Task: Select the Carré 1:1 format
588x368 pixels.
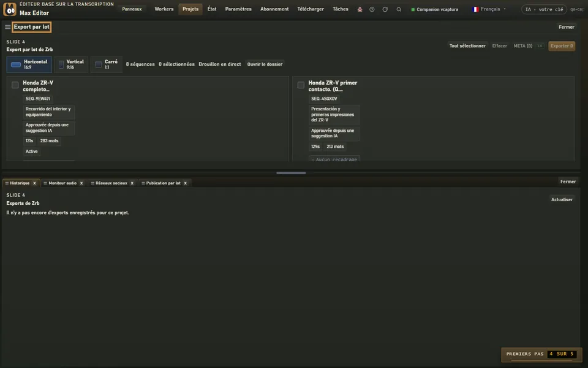Action: pyautogui.click(x=107, y=64)
